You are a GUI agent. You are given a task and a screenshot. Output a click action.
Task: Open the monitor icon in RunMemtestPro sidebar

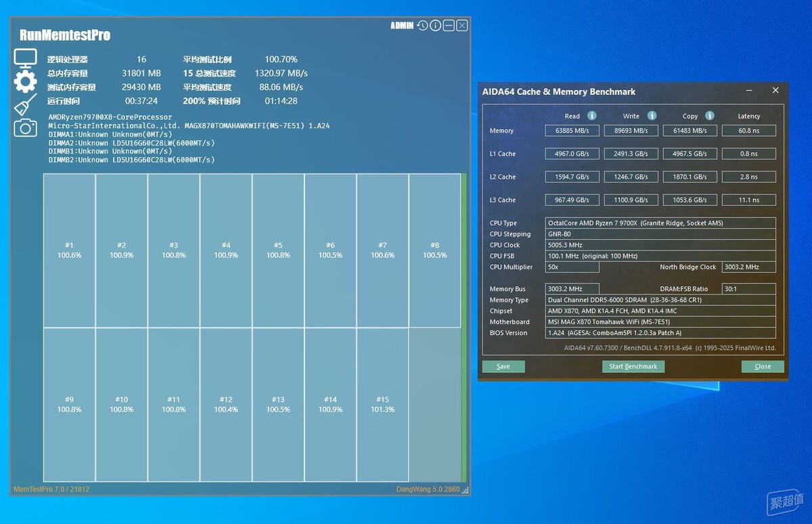point(25,58)
